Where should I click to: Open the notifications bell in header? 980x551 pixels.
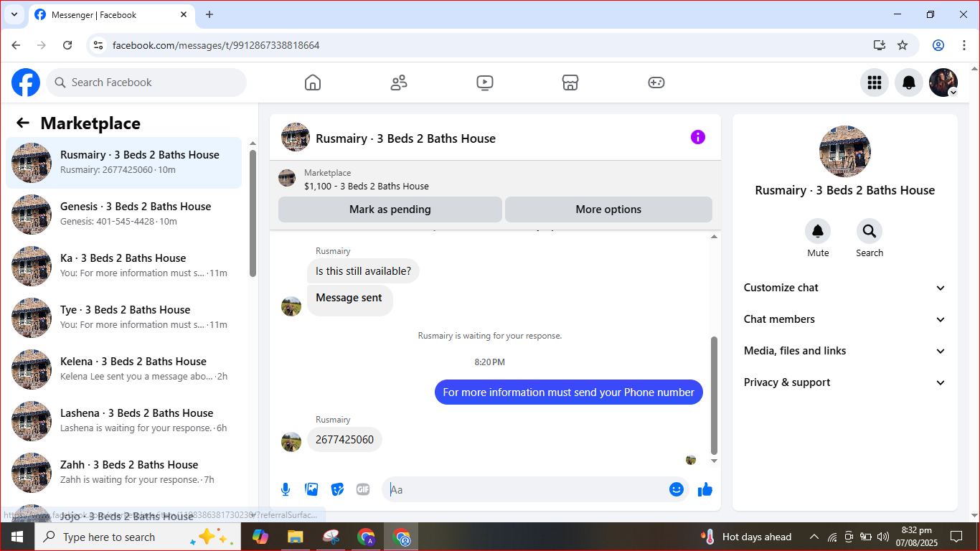coord(909,83)
